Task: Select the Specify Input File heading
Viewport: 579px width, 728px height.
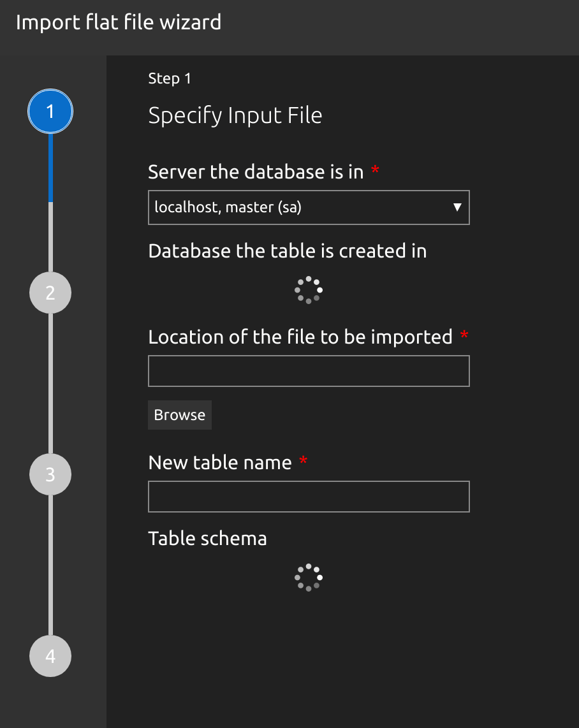Action: click(235, 115)
